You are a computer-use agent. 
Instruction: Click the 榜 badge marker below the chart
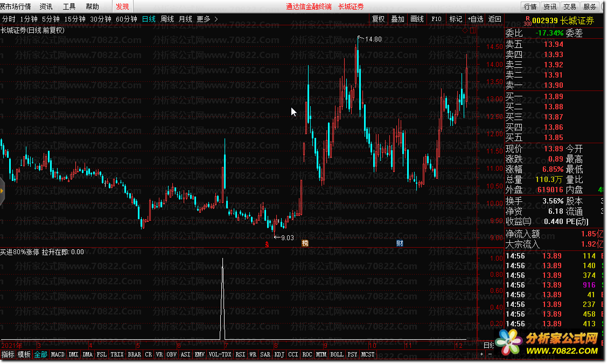click(x=305, y=243)
